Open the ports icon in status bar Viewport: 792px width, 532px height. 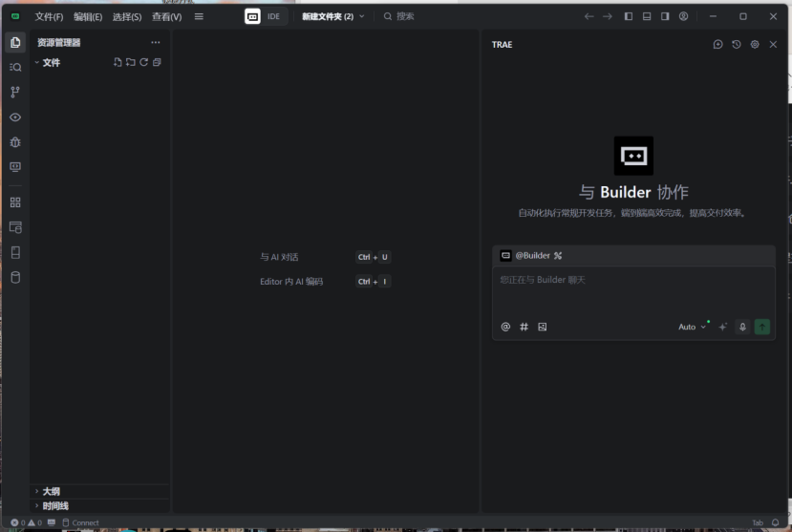pos(52,522)
